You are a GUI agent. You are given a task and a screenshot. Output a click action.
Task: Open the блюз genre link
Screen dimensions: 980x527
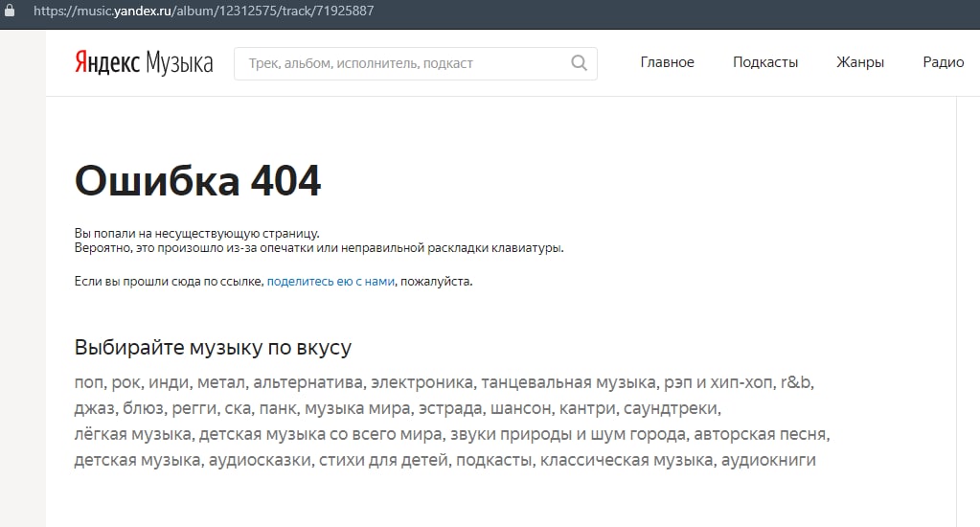pos(143,409)
